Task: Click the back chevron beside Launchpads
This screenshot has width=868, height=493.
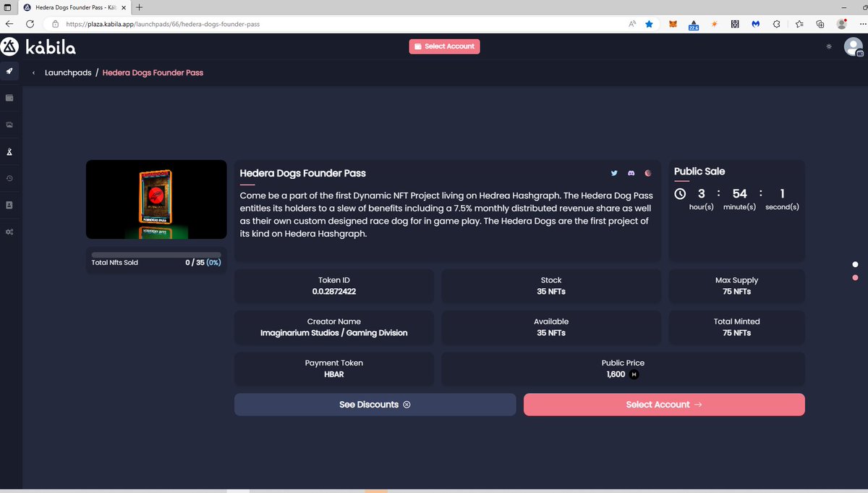Action: coord(34,73)
